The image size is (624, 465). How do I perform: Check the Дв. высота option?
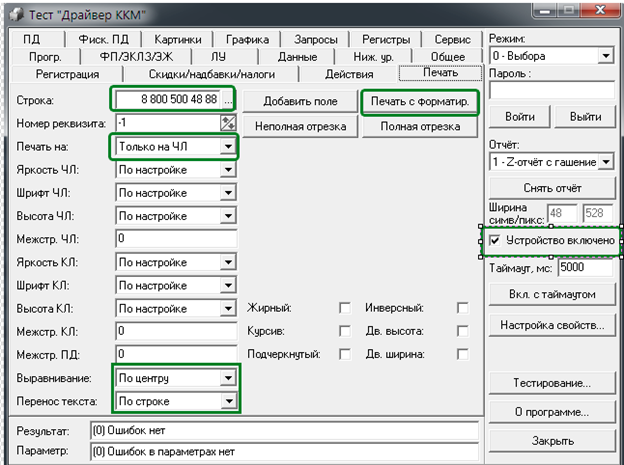pos(462,331)
